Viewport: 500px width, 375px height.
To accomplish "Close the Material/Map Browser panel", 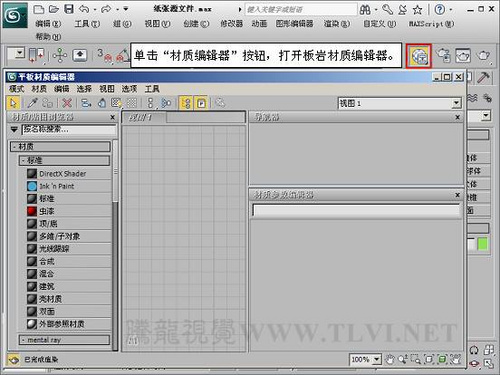I will [113, 117].
